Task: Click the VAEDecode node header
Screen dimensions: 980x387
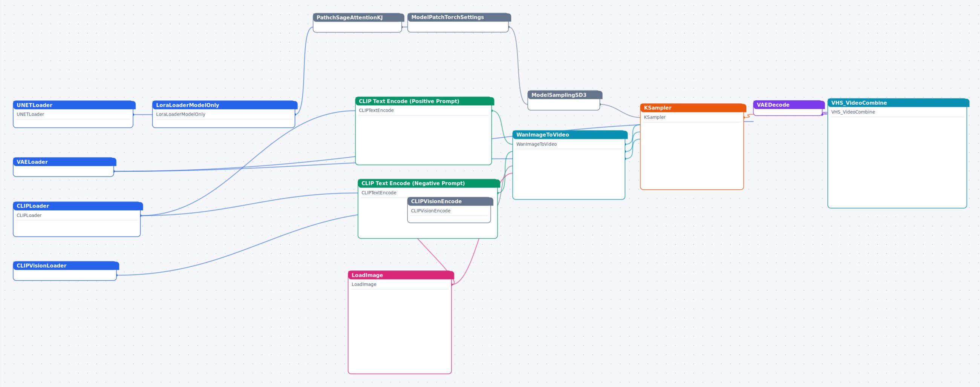Action: pyautogui.click(x=789, y=104)
